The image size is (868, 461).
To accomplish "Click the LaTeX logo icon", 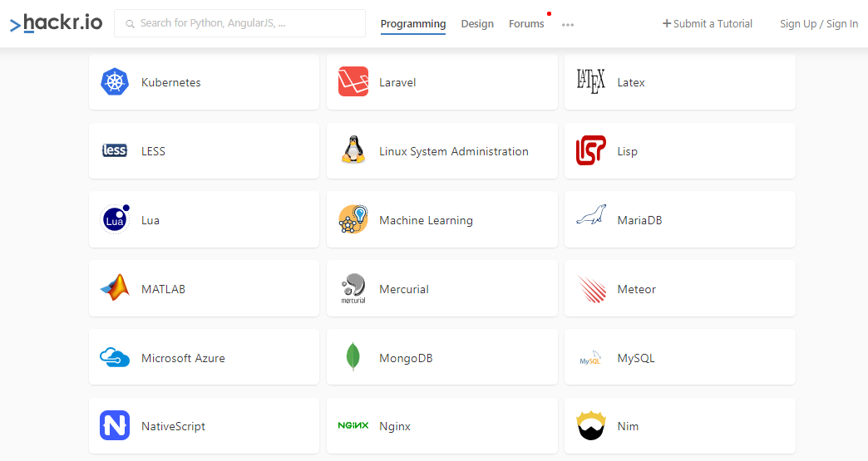I will (x=590, y=81).
